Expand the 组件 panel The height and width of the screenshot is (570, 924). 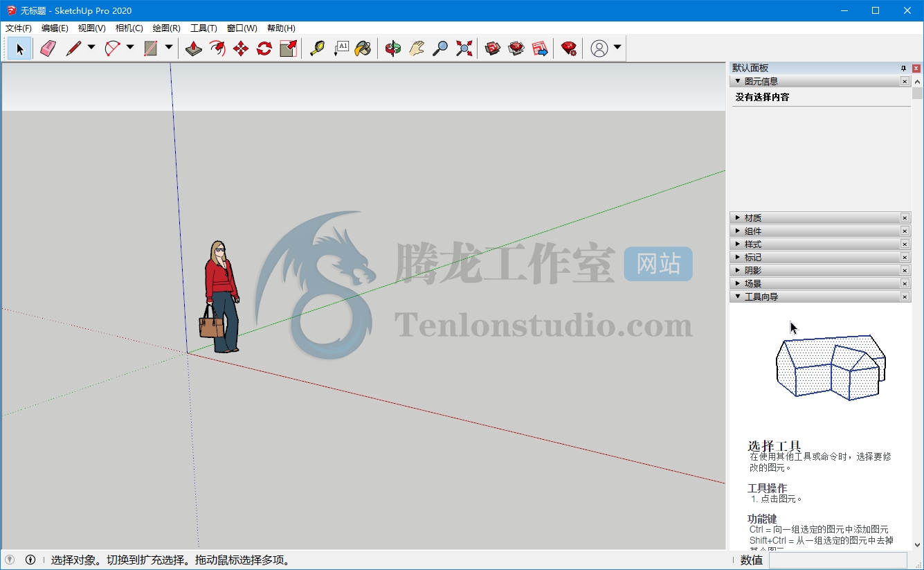click(738, 231)
